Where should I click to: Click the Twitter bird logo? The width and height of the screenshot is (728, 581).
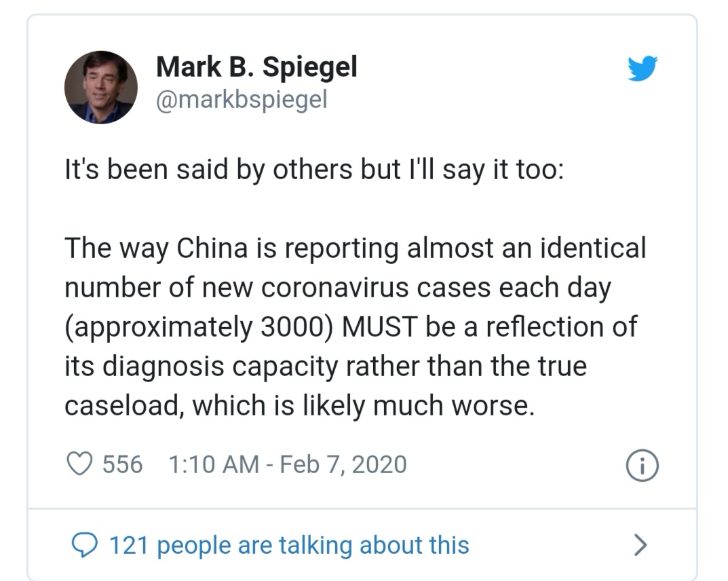pyautogui.click(x=643, y=69)
